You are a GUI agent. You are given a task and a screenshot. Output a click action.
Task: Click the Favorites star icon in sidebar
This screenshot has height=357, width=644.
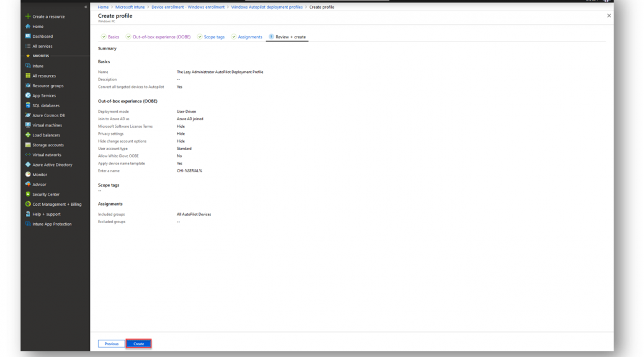(28, 56)
